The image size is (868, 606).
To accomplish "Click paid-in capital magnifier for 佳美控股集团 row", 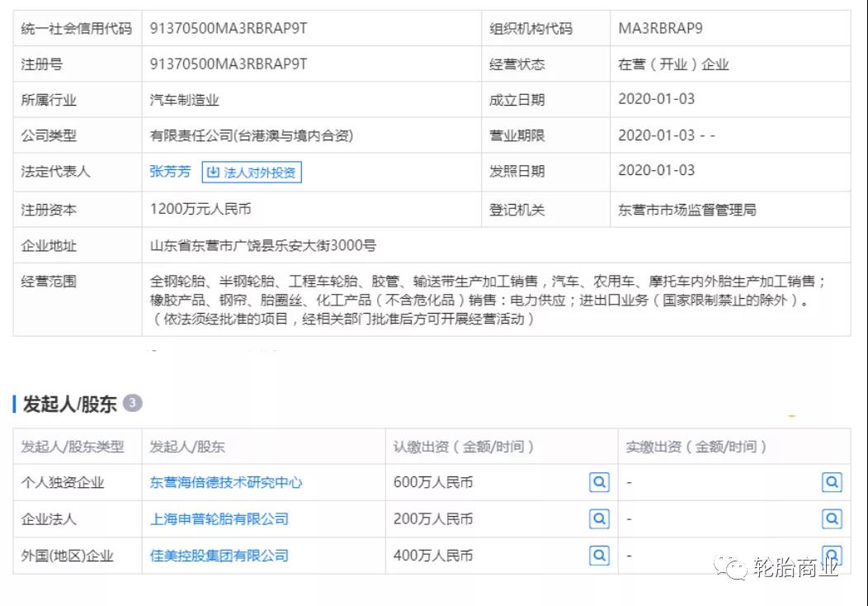I will pyautogui.click(x=832, y=556).
